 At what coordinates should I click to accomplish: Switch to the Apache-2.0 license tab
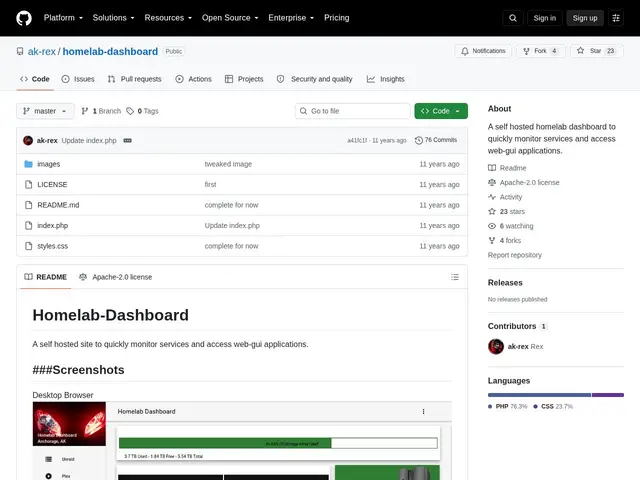click(x=116, y=277)
